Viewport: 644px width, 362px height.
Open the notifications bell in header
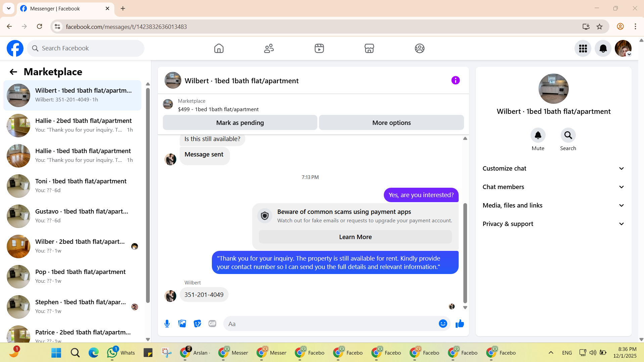603,48
